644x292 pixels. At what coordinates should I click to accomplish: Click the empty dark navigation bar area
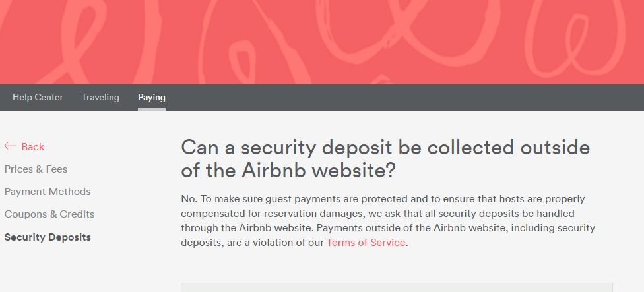point(404,97)
